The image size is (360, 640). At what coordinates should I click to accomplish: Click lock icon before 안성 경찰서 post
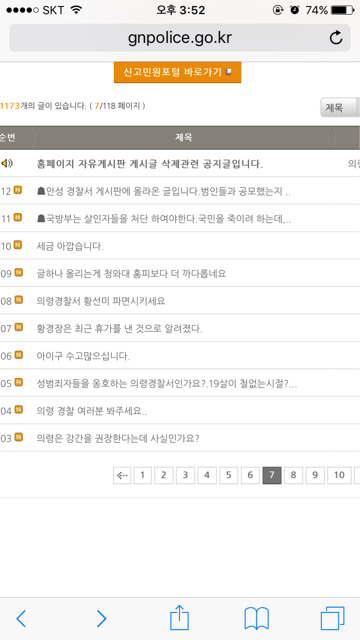pyautogui.click(x=41, y=191)
